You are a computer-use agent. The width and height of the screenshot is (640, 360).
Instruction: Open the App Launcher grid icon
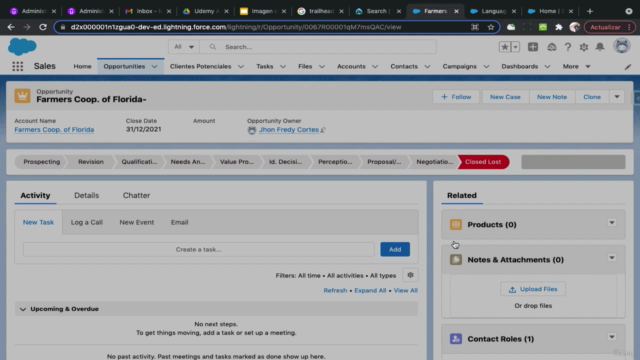pyautogui.click(x=18, y=66)
